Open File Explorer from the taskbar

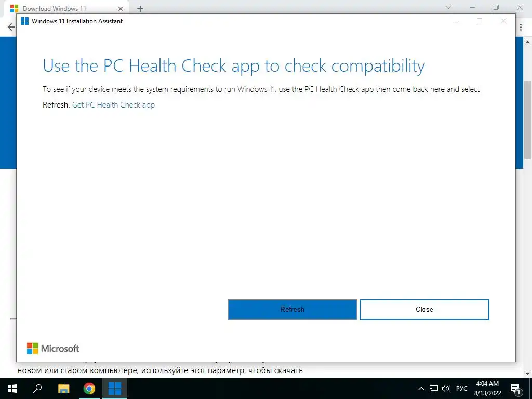click(x=63, y=389)
